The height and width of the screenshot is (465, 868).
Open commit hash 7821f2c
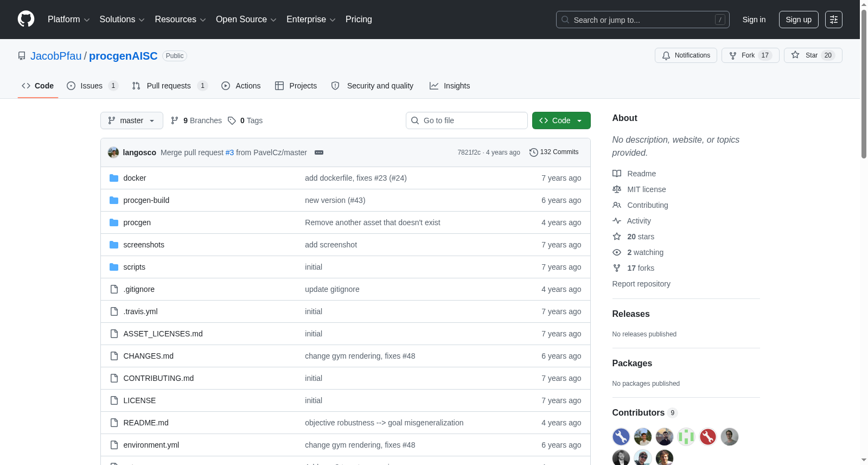point(469,152)
